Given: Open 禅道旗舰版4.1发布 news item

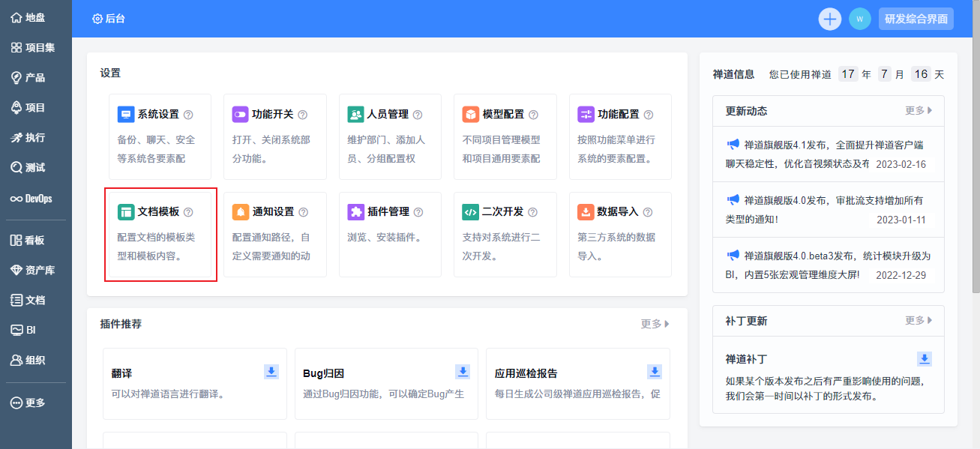Looking at the screenshot, I should pyautogui.click(x=828, y=154).
